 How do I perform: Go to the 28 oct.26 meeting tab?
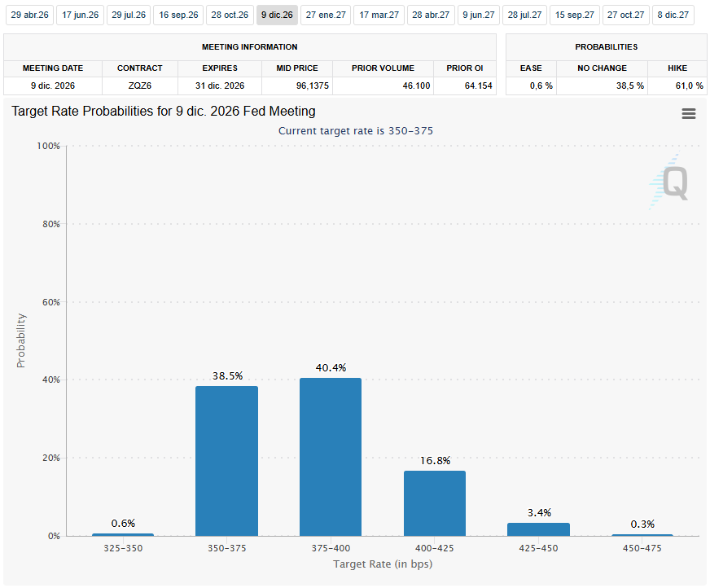click(229, 15)
